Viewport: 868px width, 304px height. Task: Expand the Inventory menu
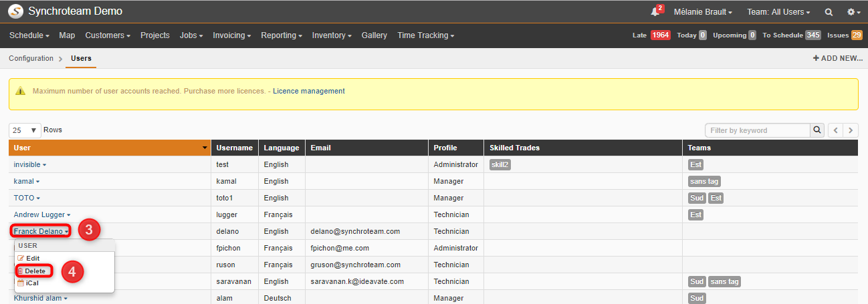[x=332, y=35]
